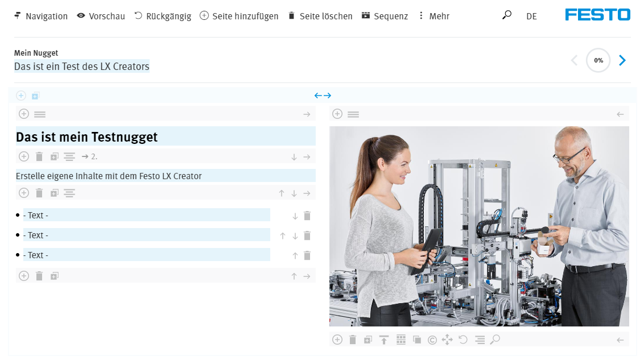Select the move/position icon in the image toolbar

[447, 339]
